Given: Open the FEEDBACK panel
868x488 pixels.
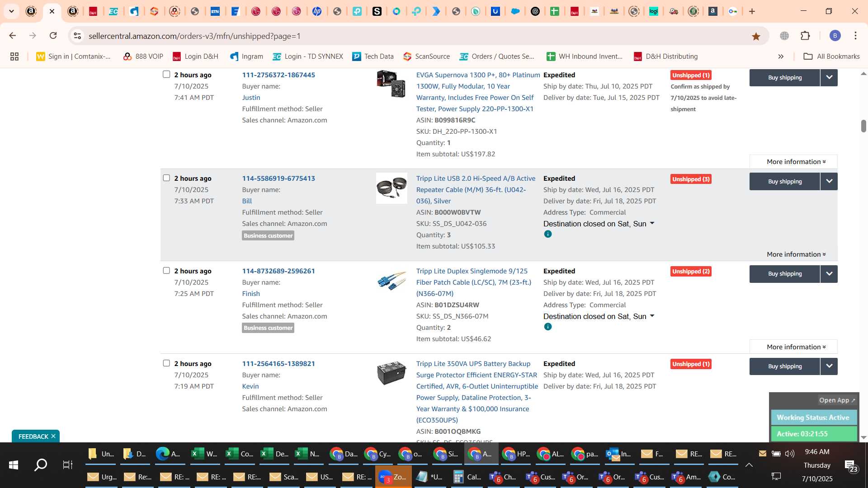Looking at the screenshot, I should click(x=33, y=436).
